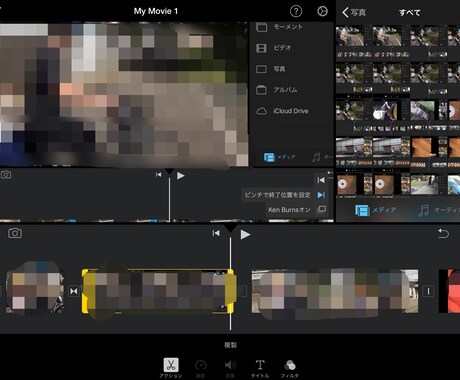Screen dimensions: 460x380
Task: Select the third wide timeline clip
Action: (335, 291)
